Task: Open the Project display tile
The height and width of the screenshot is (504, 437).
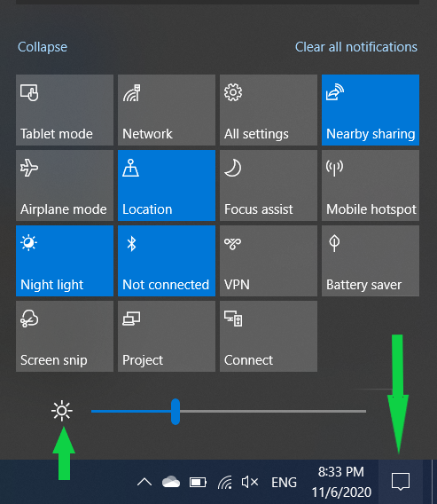Action: tap(167, 336)
